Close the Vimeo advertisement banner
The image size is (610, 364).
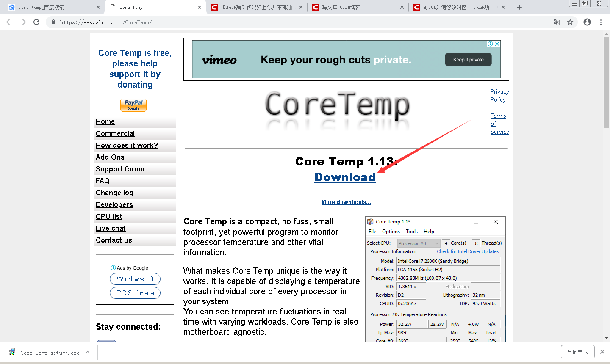pyautogui.click(x=496, y=44)
